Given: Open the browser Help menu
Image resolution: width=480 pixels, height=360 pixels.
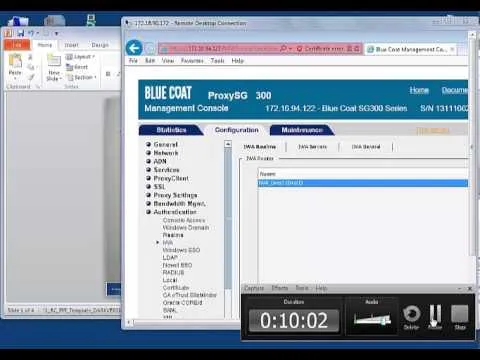Looking at the screenshot, I should click(238, 61).
